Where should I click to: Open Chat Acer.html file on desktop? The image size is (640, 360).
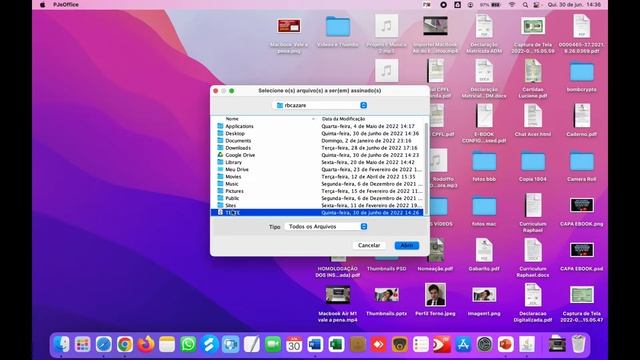pos(533,116)
